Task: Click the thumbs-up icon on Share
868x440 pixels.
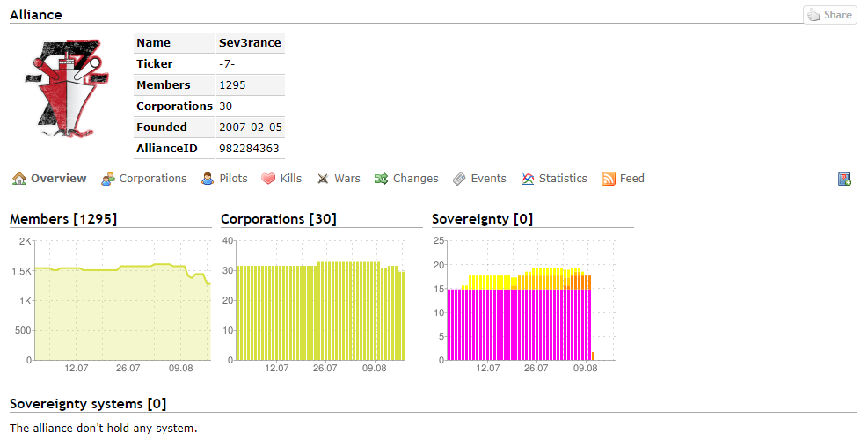Action: point(813,15)
